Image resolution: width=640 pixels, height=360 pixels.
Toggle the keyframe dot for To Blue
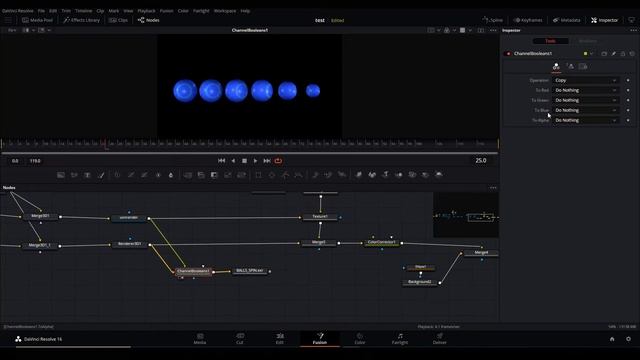point(628,110)
